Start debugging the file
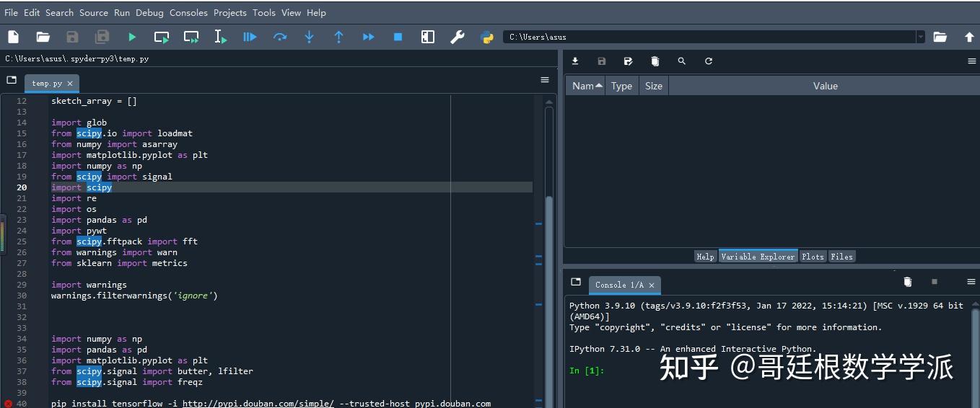The width and height of the screenshot is (980, 408). pyautogui.click(x=250, y=37)
